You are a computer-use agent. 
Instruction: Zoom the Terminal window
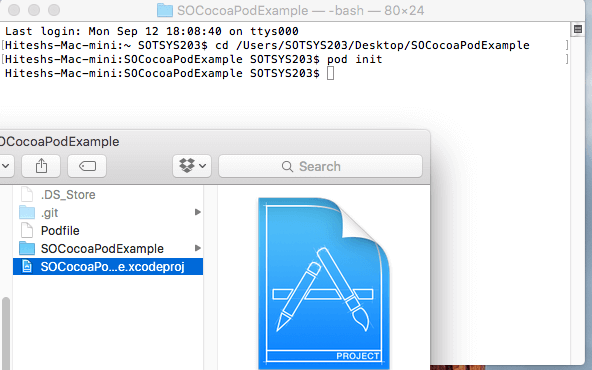54,10
